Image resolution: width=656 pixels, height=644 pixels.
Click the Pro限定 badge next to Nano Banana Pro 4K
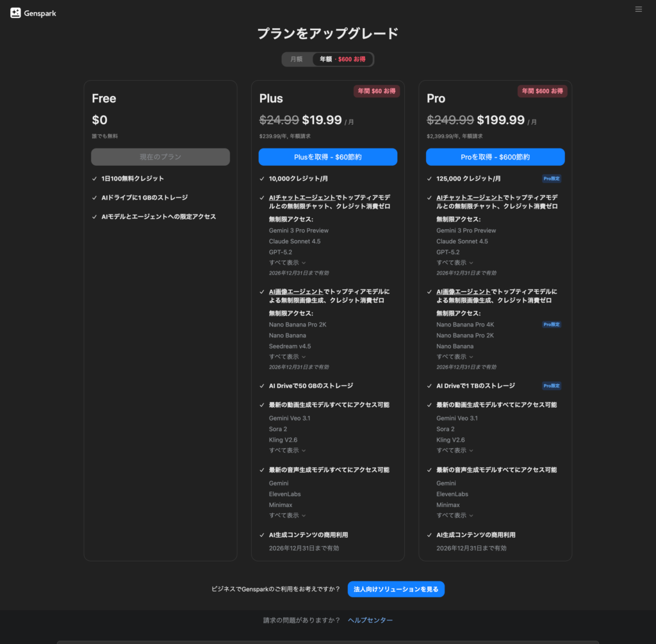[x=552, y=325]
